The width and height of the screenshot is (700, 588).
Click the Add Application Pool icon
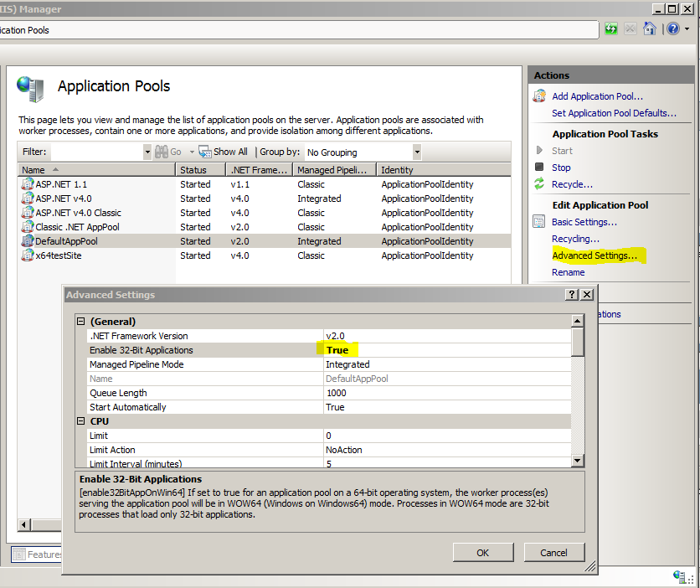point(540,96)
